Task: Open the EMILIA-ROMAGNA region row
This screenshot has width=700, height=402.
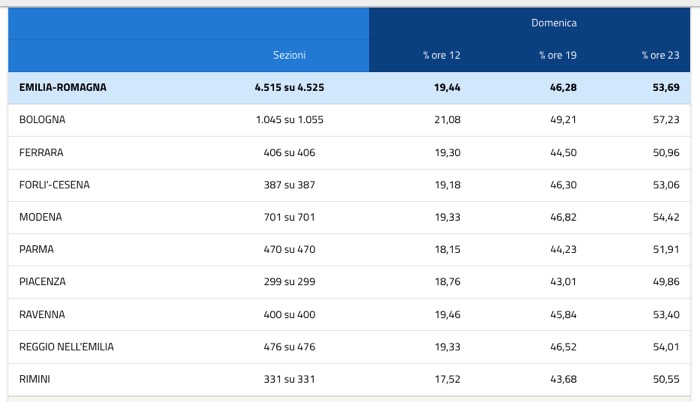Action: (62, 88)
